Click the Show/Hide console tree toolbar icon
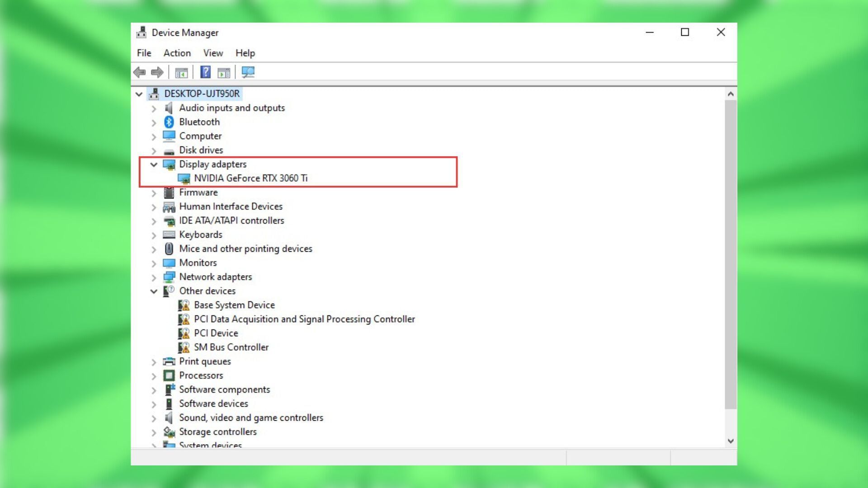This screenshot has width=868, height=488. click(x=181, y=72)
